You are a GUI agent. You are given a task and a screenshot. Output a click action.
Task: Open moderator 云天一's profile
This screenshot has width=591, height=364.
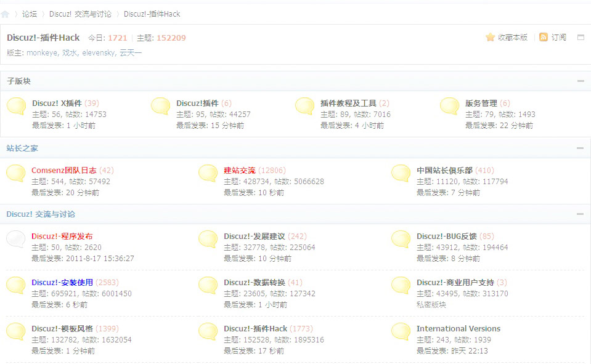coord(131,53)
